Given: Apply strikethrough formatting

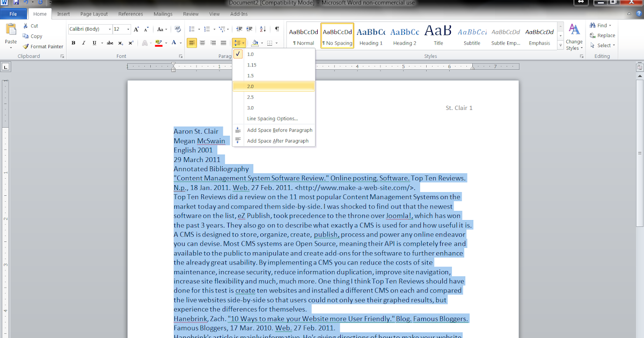Looking at the screenshot, I should click(x=109, y=43).
